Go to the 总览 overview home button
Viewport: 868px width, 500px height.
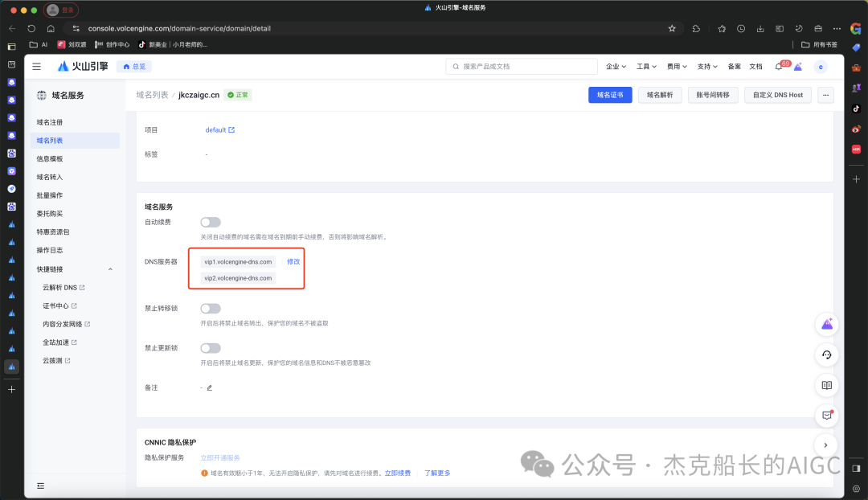point(134,67)
